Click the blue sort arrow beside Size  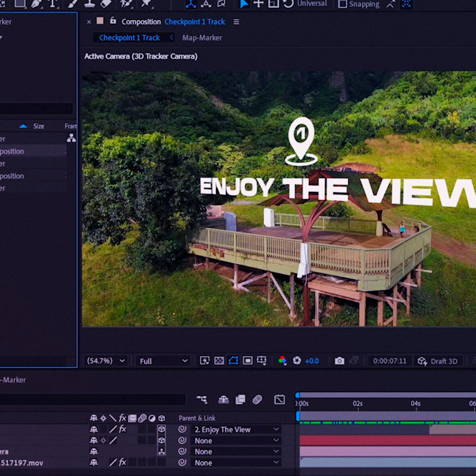pos(23,126)
